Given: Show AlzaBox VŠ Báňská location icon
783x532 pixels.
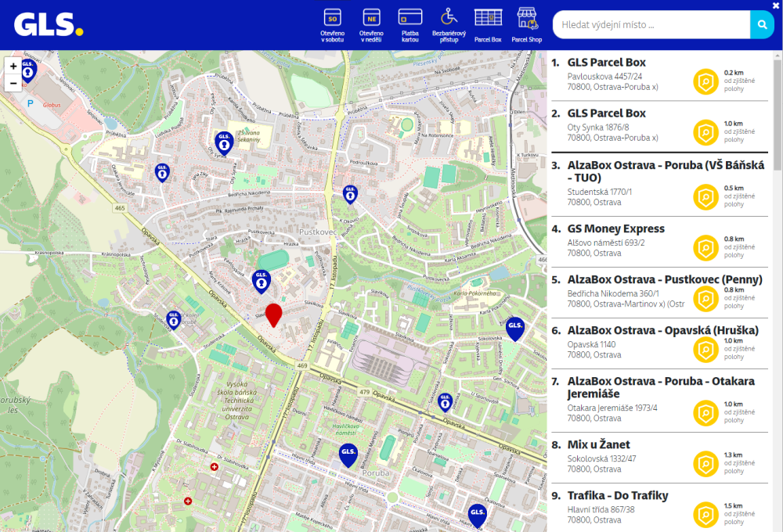Looking at the screenshot, I should coord(705,196).
